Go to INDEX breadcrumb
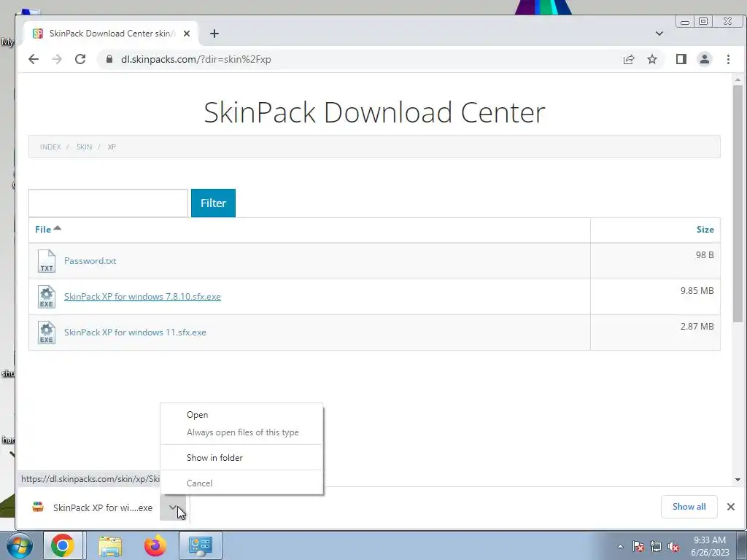Screen dimensions: 747x560 50,147
